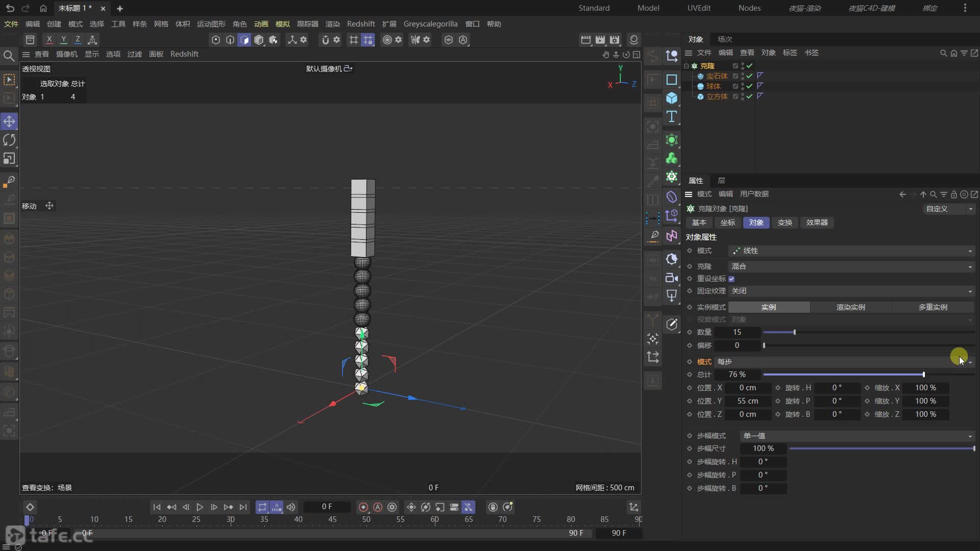
Task: Toggle Z axis lock icon
Action: point(78,39)
